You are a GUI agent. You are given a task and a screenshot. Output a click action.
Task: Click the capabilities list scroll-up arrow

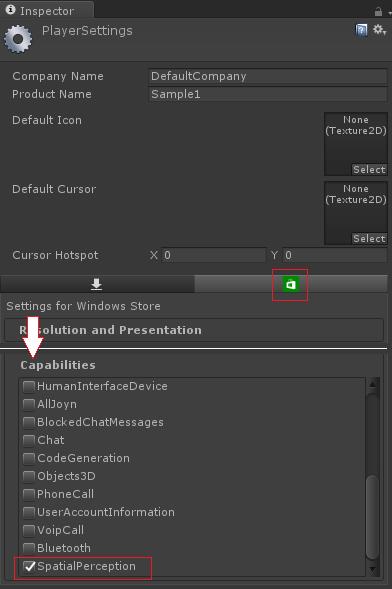pyautogui.click(x=372, y=384)
